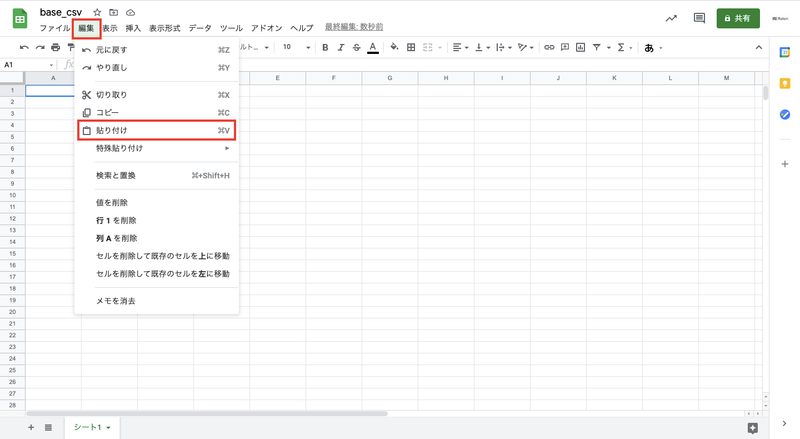Open the all sheets list icon

[x=48, y=427]
